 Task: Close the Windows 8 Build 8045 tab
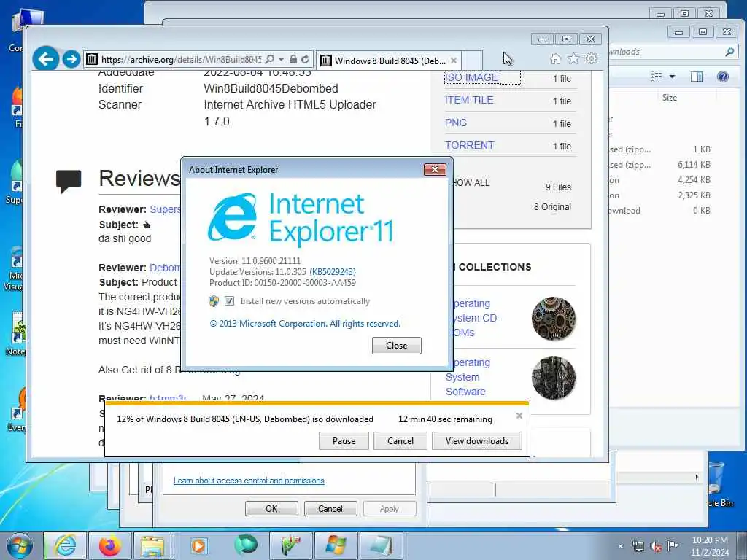pyautogui.click(x=454, y=61)
